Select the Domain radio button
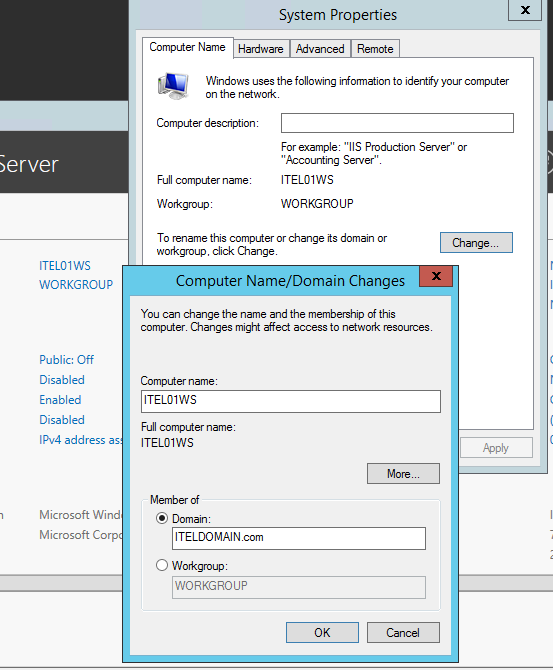 [x=162, y=518]
